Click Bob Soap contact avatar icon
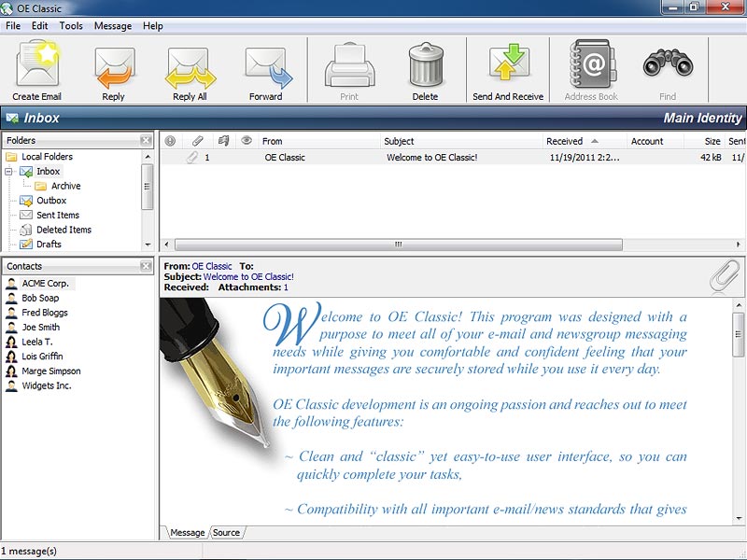 pyautogui.click(x=11, y=298)
